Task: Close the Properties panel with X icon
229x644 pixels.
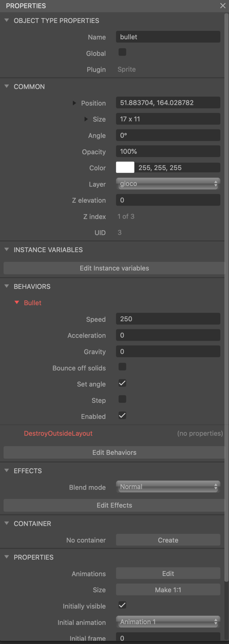Action: (223, 6)
